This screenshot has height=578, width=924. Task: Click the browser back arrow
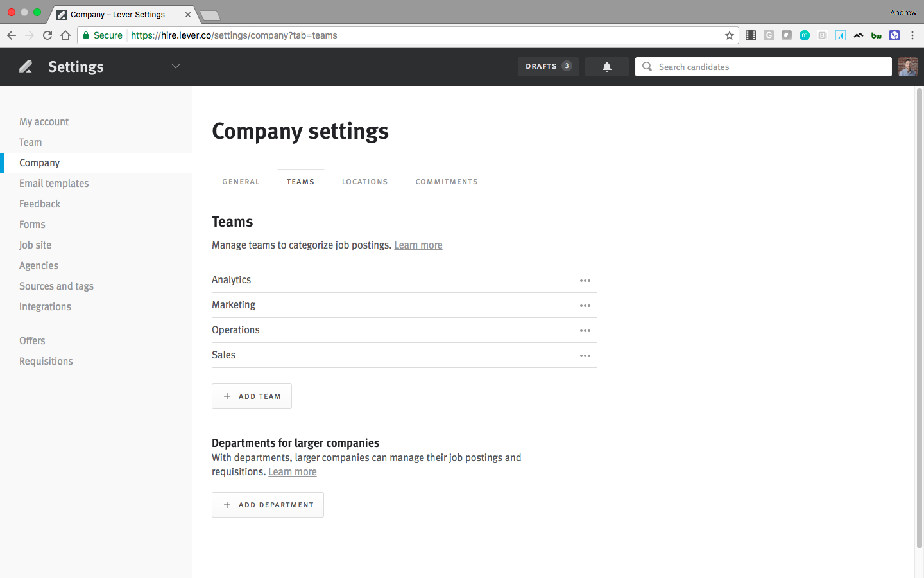click(x=12, y=35)
